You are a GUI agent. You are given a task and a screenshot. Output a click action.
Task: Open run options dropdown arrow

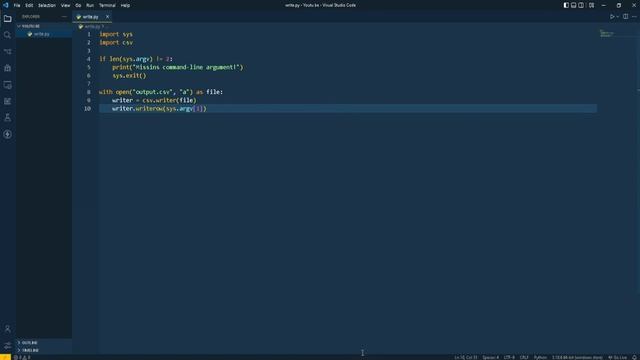coord(617,17)
